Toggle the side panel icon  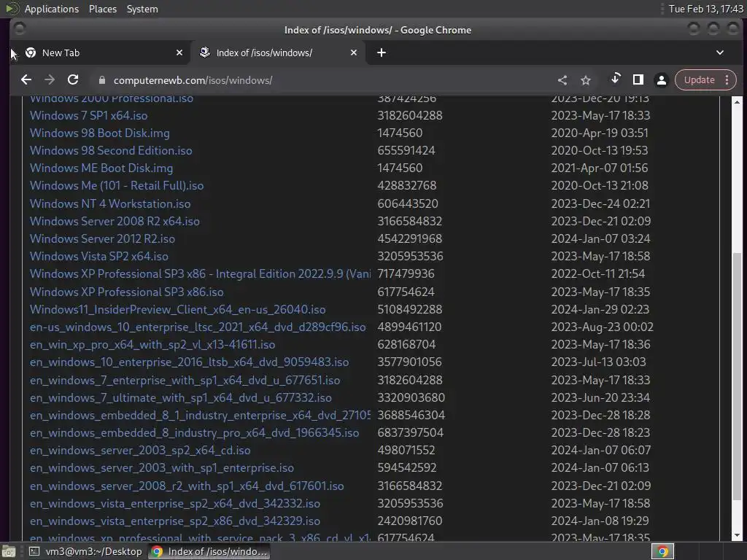(x=638, y=80)
